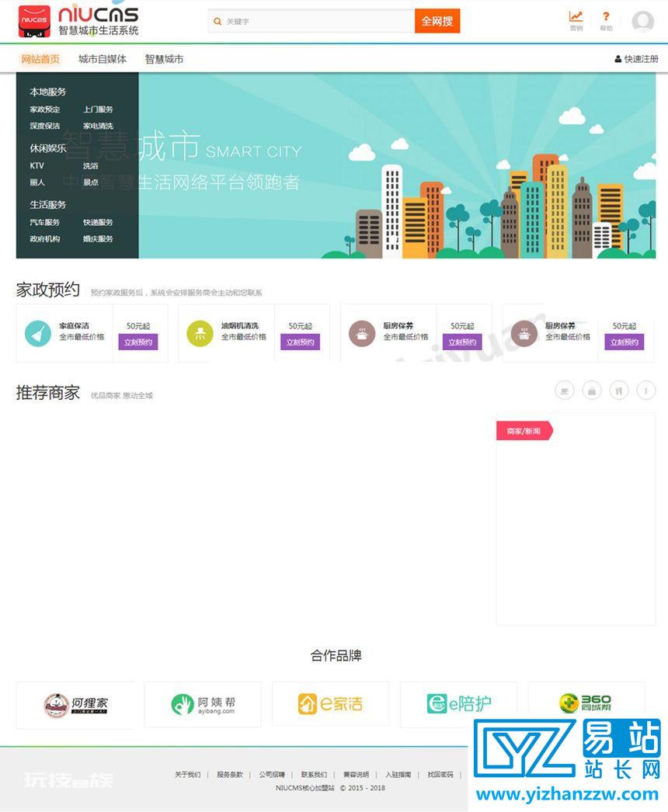
Task: Click the 快速注册 link
Action: [x=636, y=59]
